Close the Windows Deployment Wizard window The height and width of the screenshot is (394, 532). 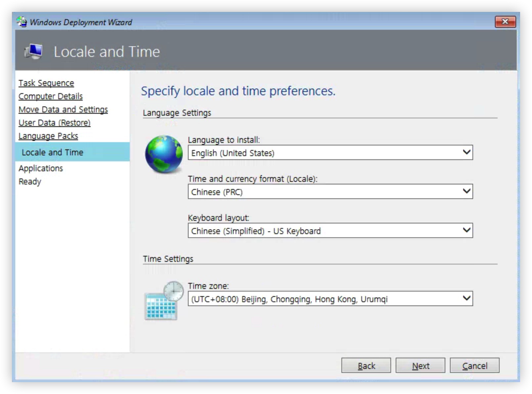pyautogui.click(x=505, y=22)
